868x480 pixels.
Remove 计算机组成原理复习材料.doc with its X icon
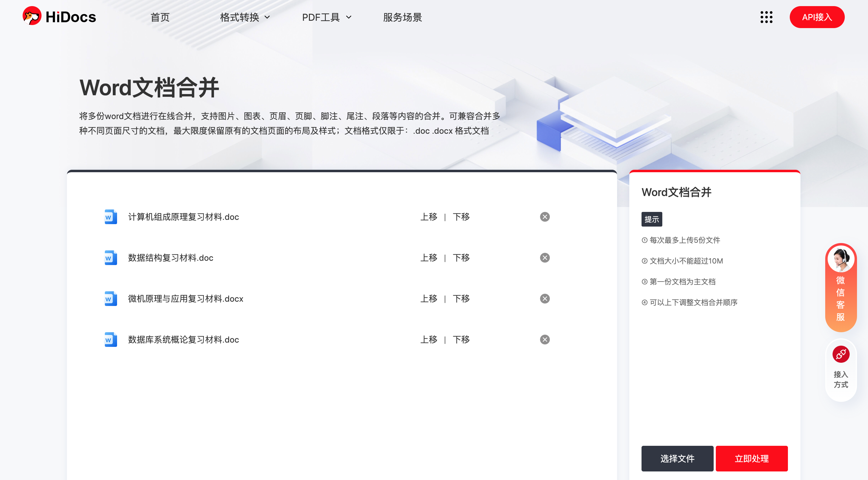click(x=545, y=217)
